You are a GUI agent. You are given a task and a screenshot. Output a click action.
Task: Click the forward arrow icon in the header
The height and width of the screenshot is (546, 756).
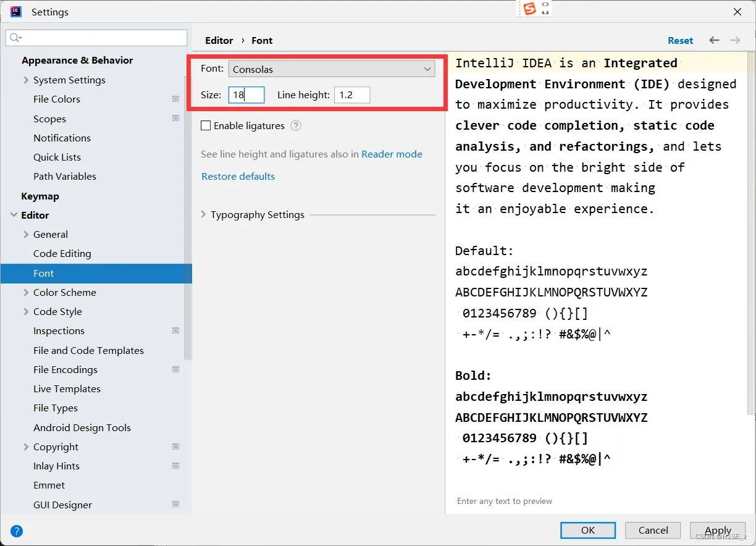point(735,40)
